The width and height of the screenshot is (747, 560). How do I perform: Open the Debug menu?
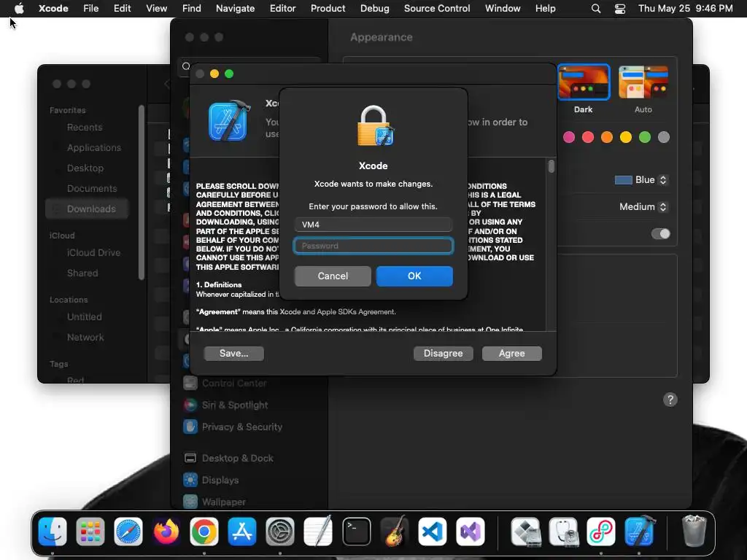pyautogui.click(x=374, y=8)
